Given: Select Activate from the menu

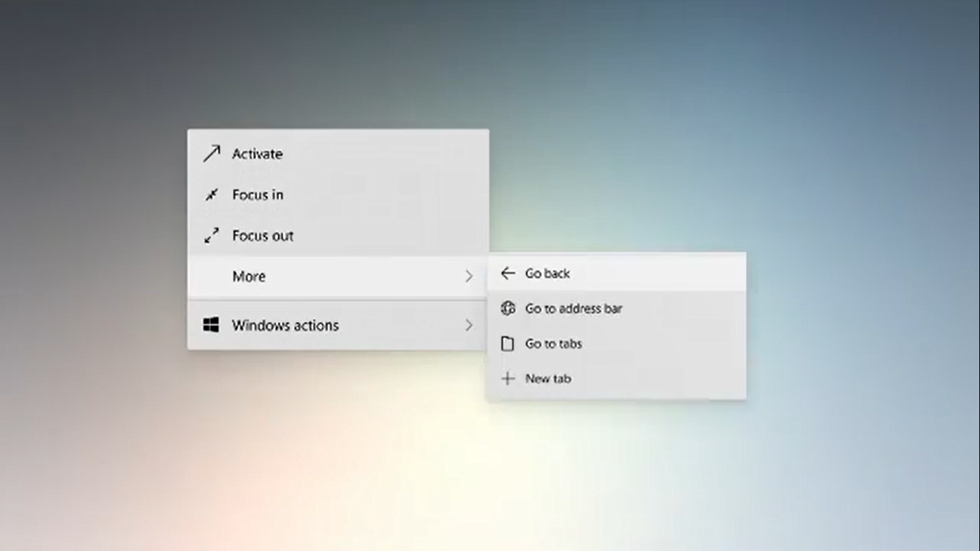Looking at the screenshot, I should (256, 154).
